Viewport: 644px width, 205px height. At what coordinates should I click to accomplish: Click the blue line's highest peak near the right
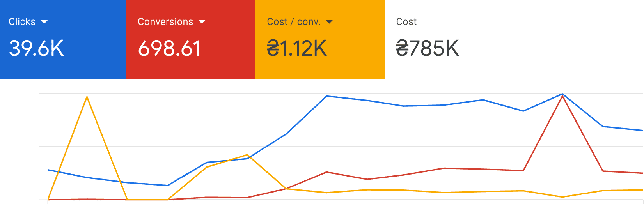(x=562, y=94)
